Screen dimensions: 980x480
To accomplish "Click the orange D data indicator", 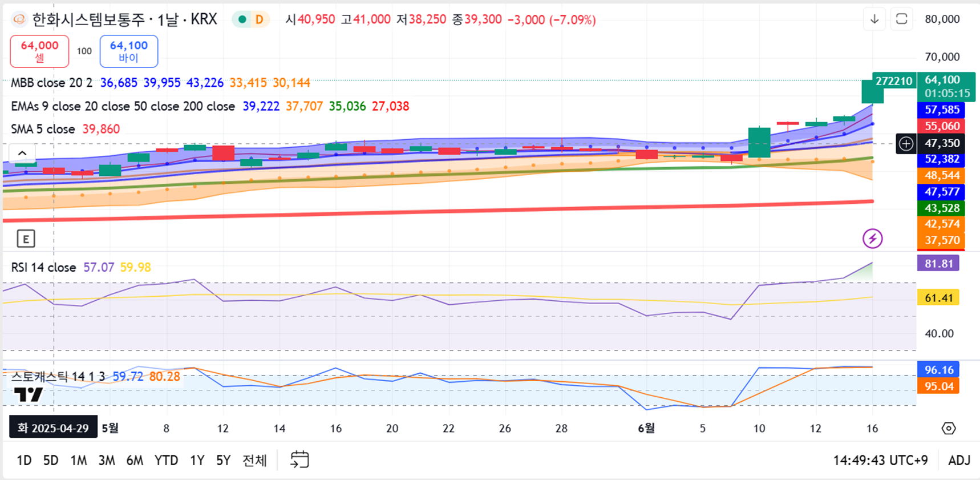I will [x=260, y=19].
